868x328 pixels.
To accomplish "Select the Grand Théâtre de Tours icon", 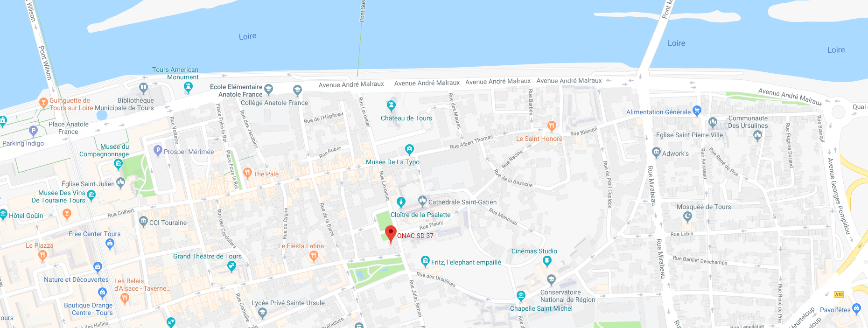I will tap(231, 266).
